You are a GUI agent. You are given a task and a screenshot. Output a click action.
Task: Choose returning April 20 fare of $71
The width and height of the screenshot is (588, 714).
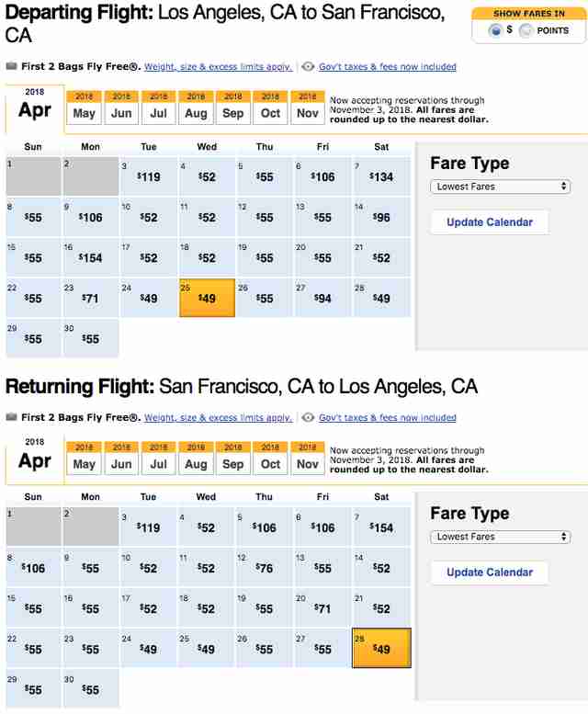tap(322, 608)
